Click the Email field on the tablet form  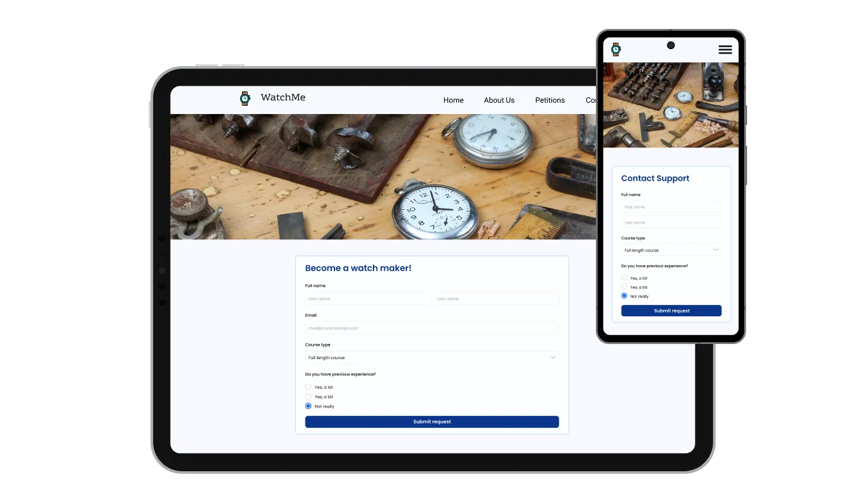point(431,328)
